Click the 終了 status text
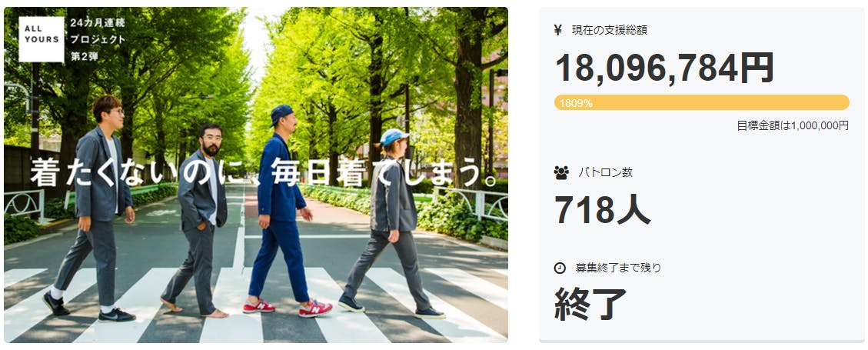 tap(590, 304)
